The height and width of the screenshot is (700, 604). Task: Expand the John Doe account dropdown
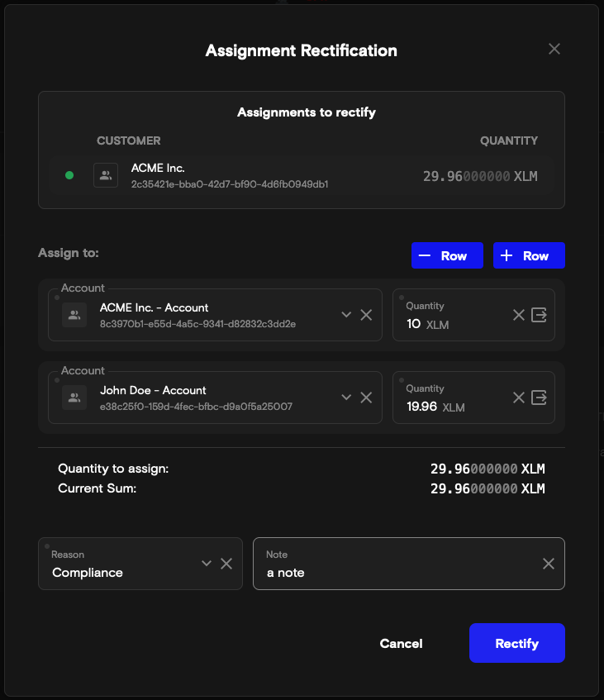[346, 398]
